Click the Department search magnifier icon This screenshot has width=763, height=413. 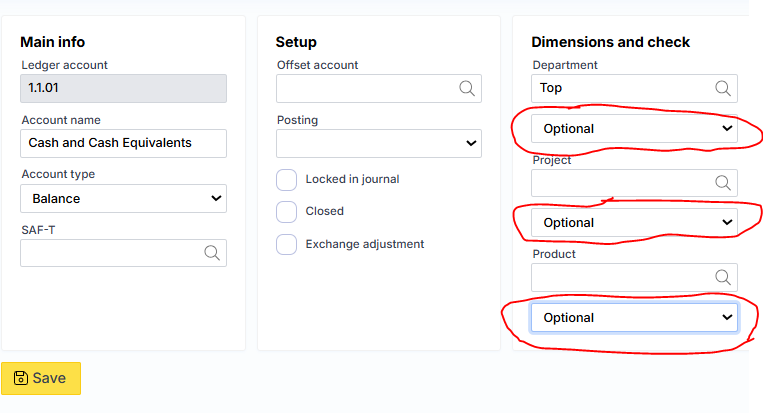[x=723, y=88]
